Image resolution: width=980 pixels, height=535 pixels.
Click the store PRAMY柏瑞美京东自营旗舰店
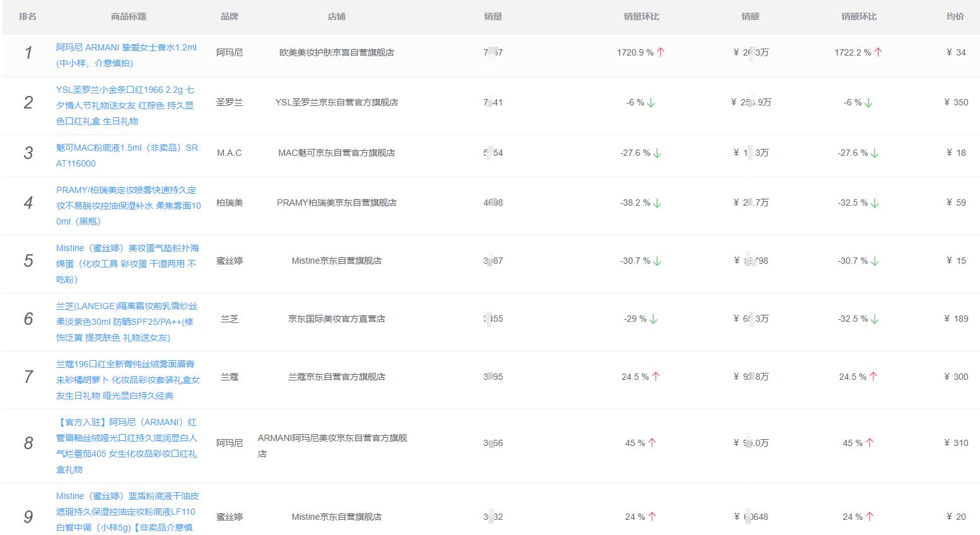tap(337, 203)
